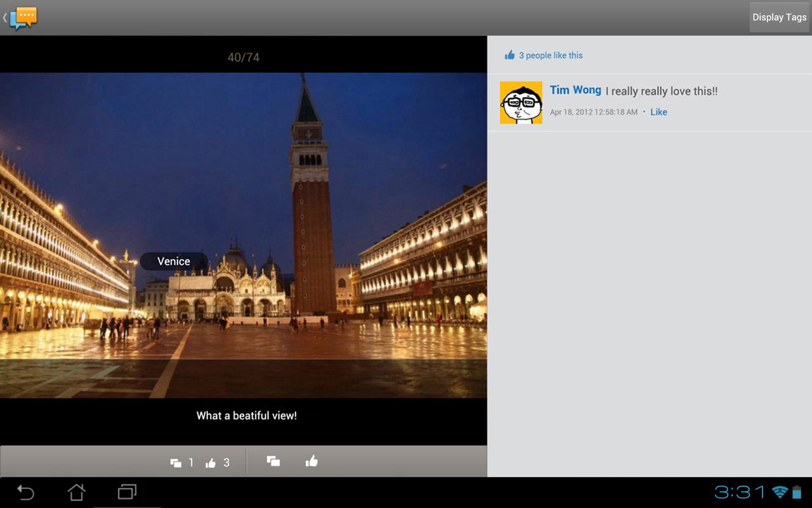Tap the 'What a beatiful view!' caption

tap(247, 416)
